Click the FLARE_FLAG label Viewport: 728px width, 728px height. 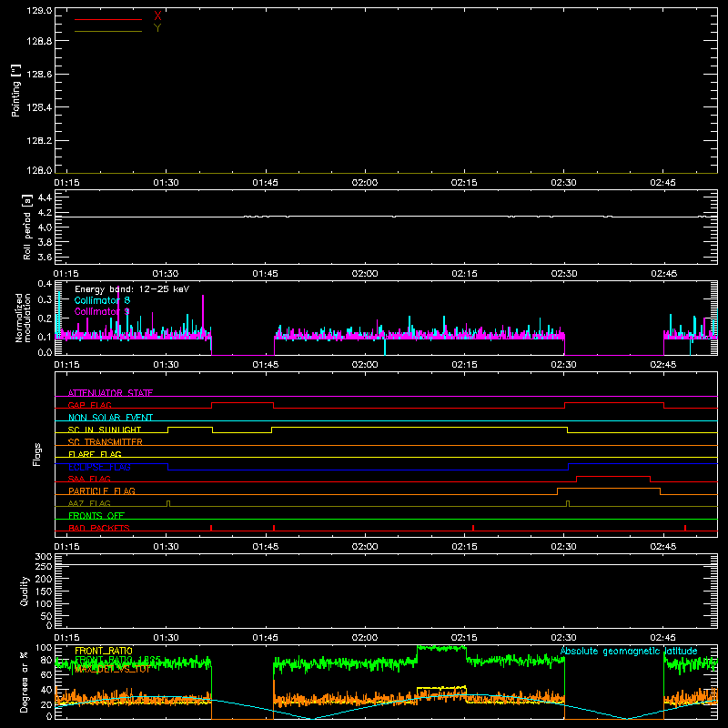95,454
